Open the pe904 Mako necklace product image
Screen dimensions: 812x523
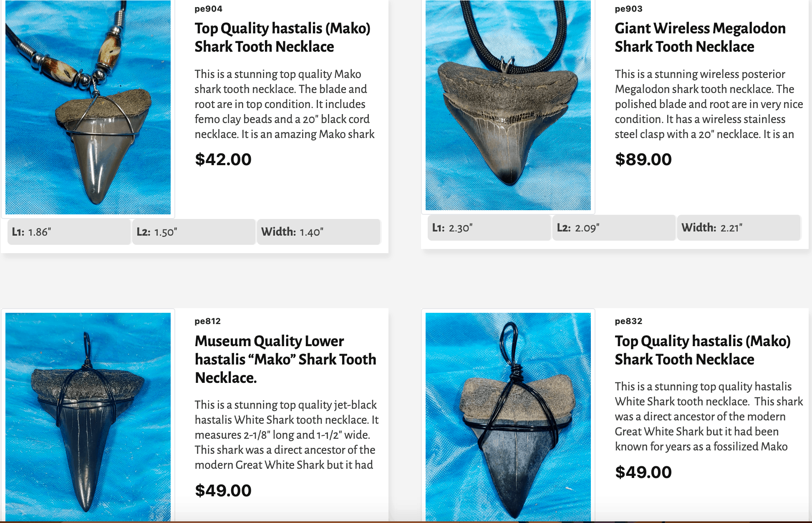coord(88,107)
